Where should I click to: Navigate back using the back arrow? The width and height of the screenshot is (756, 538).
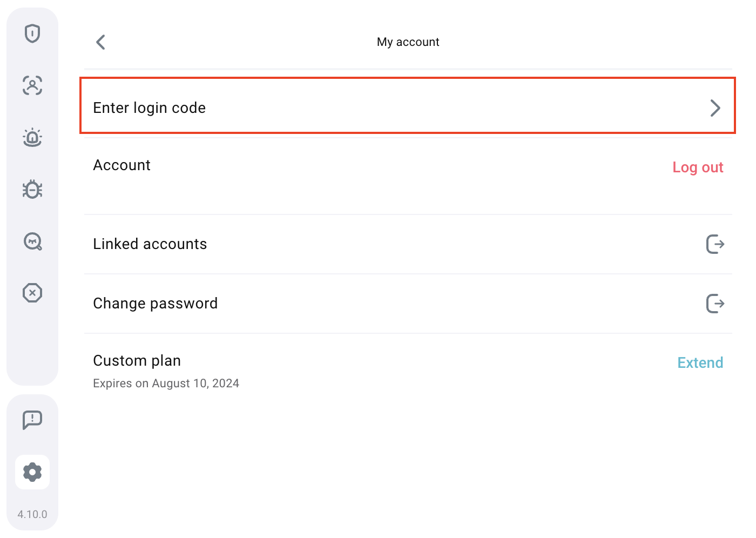coord(100,42)
